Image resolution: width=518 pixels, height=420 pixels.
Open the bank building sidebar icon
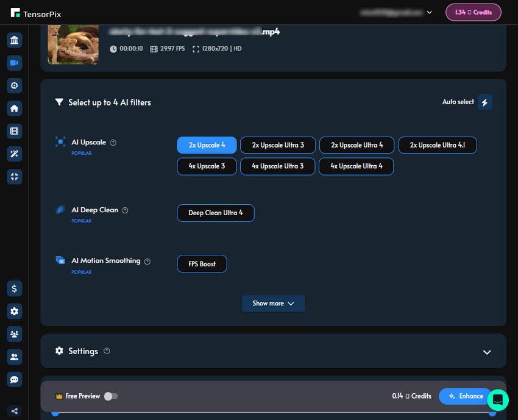pyautogui.click(x=14, y=40)
